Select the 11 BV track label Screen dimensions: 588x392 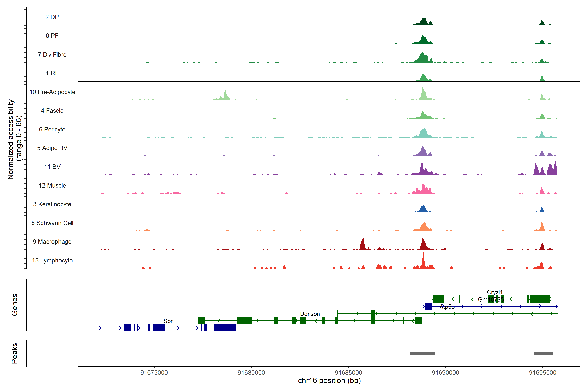[52, 167]
